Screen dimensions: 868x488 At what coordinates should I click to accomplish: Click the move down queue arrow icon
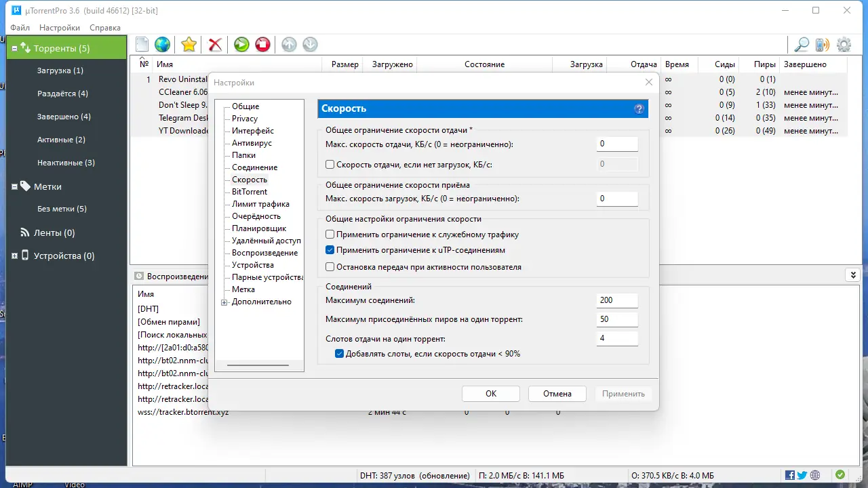(x=310, y=45)
